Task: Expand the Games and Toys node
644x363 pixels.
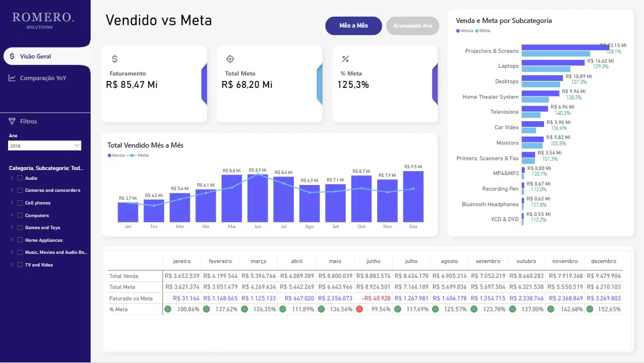Action: click(12, 227)
